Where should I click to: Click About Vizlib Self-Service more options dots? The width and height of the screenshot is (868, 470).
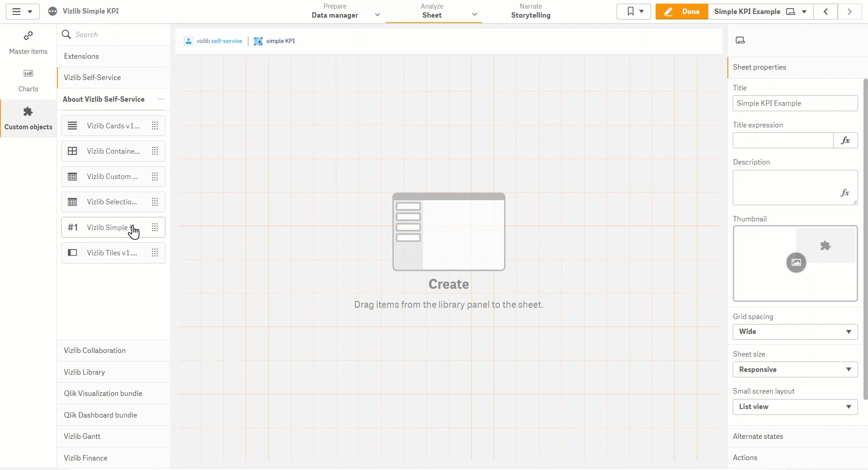(161, 99)
